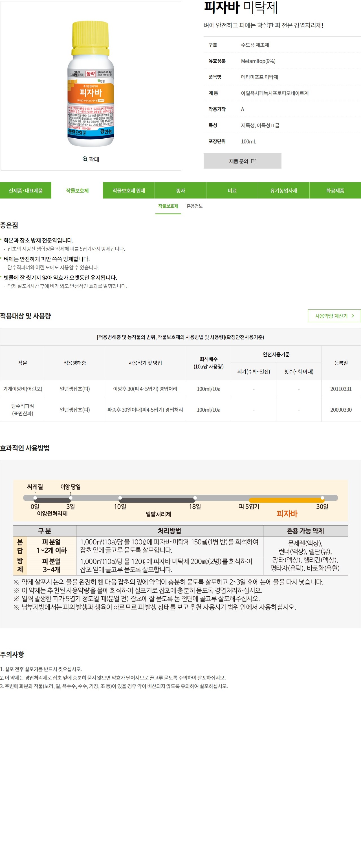The width and height of the screenshot is (361, 868).
Task: Click 빗물에 잘 씻기지 않아 bullet
Action: [60, 278]
